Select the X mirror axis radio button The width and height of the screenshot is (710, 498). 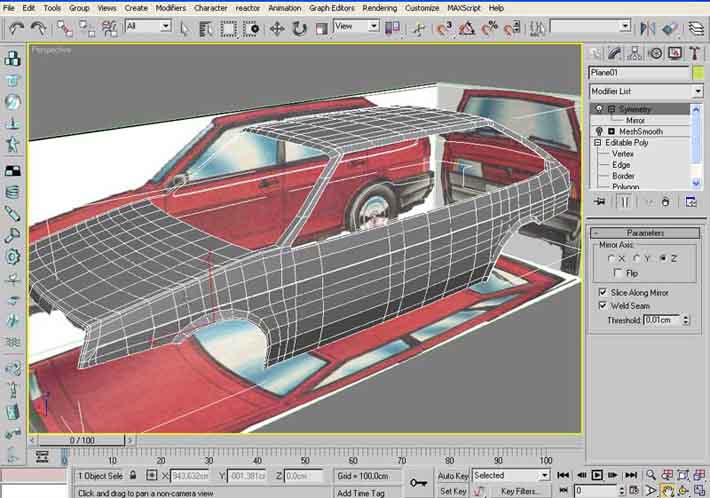[x=611, y=258]
